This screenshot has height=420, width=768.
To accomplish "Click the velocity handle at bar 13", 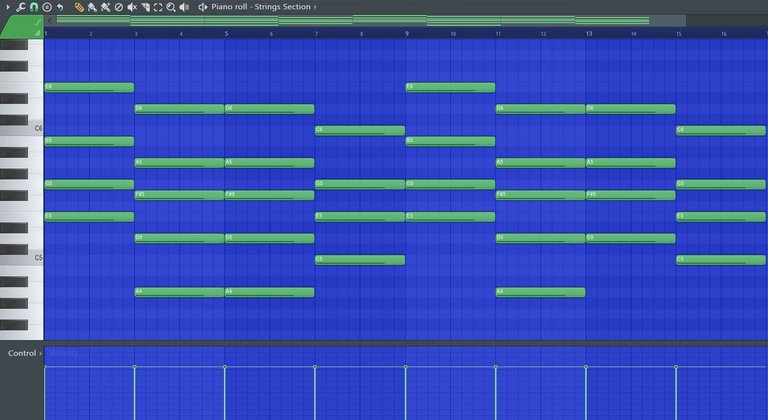I will (586, 367).
